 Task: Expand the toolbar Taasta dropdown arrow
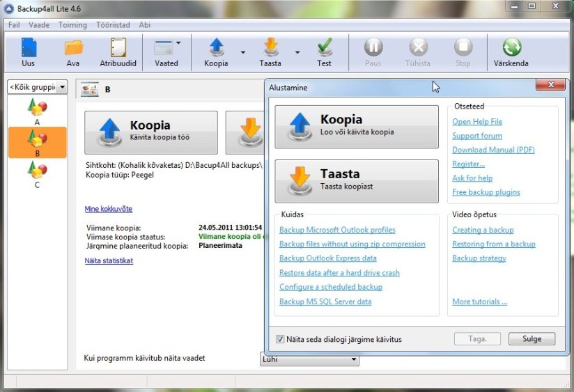[x=297, y=52]
